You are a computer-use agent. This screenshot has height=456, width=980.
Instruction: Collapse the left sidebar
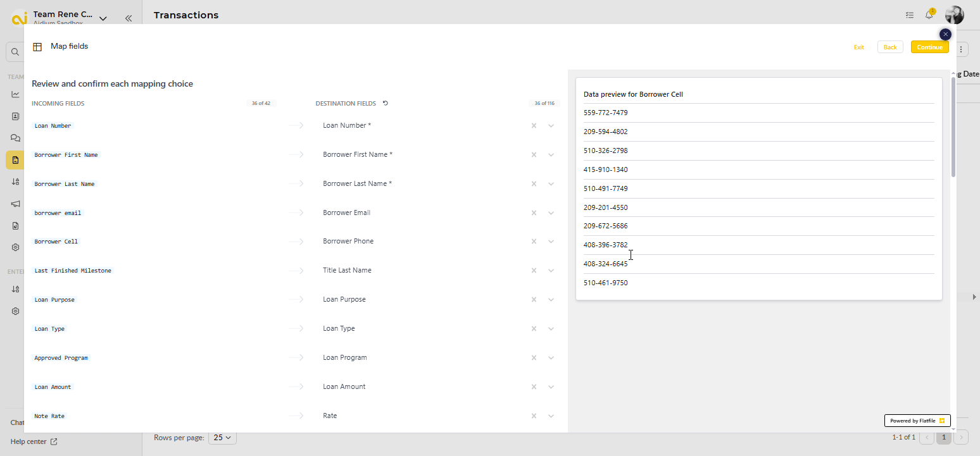(129, 18)
